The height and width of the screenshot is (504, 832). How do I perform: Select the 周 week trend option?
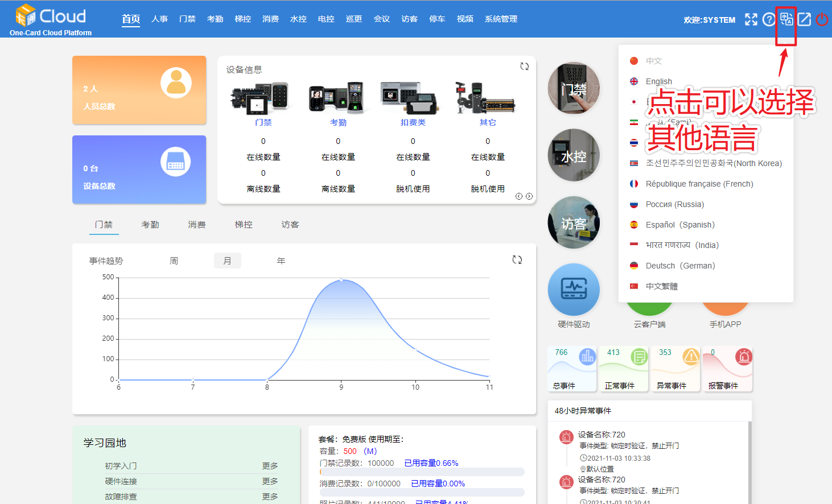click(x=174, y=261)
